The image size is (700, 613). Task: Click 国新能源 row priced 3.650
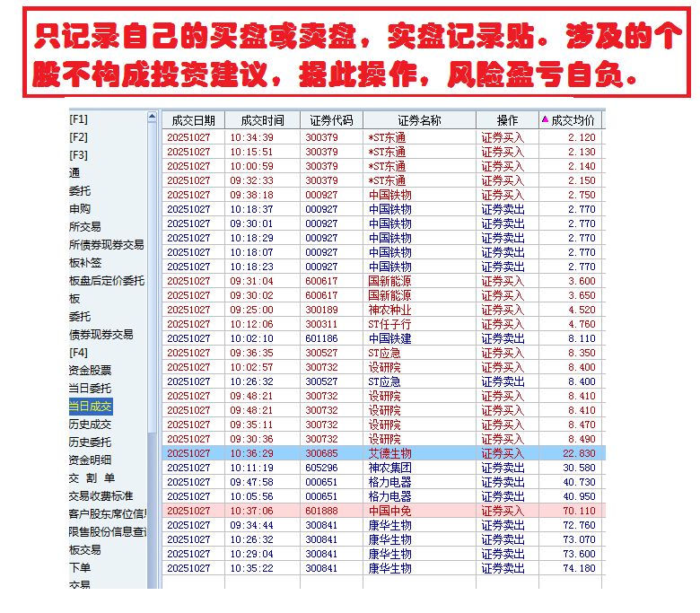384,295
